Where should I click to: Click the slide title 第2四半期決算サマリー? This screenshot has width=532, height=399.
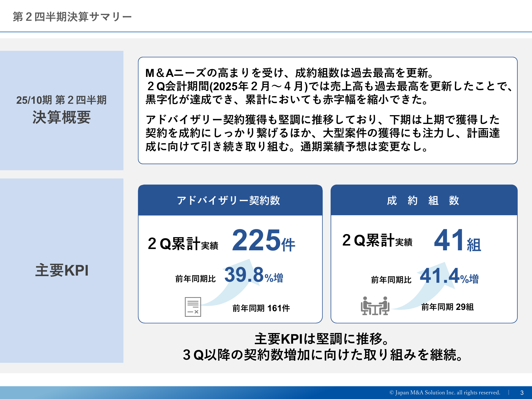click(72, 17)
